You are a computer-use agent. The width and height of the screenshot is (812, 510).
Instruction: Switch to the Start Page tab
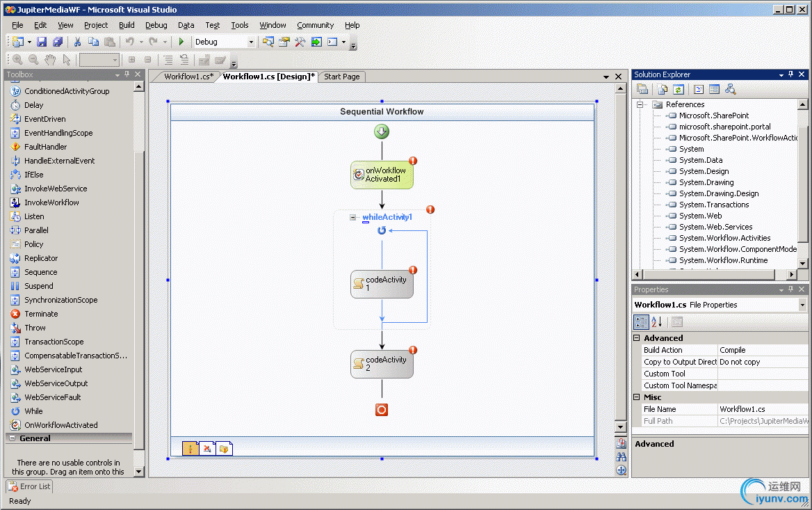[342, 77]
